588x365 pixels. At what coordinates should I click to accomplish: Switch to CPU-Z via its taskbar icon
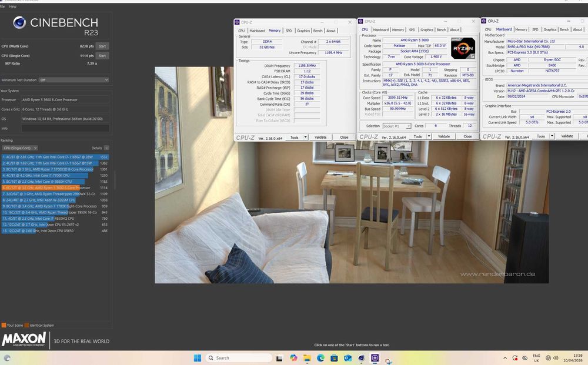click(x=375, y=358)
